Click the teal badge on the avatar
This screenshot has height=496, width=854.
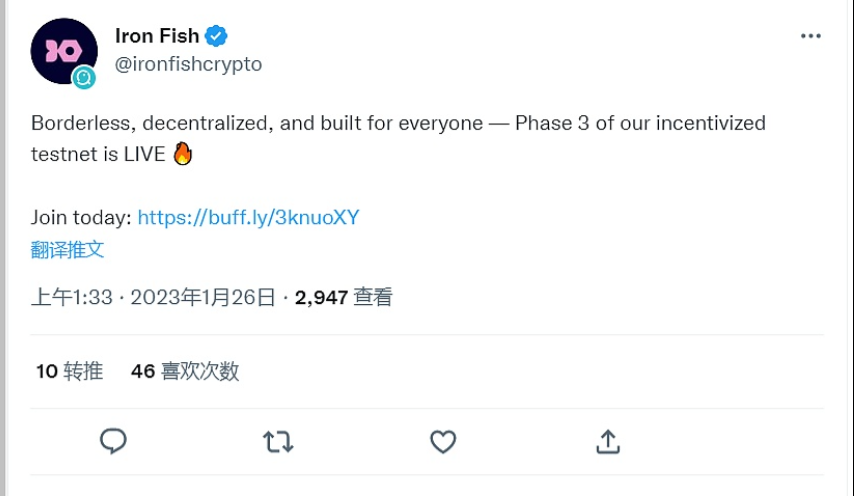[x=85, y=77]
